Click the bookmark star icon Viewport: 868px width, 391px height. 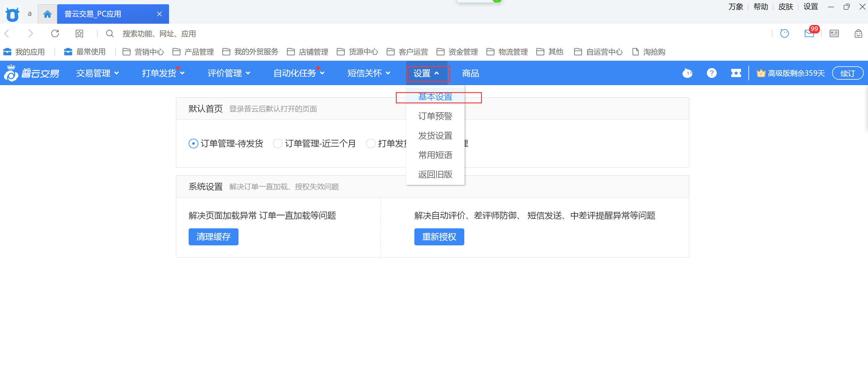(79, 33)
